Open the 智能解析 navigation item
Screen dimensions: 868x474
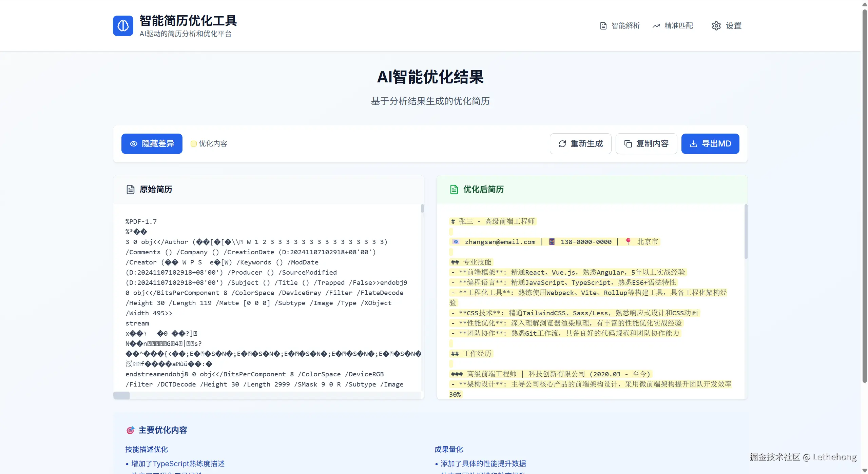pyautogui.click(x=625, y=26)
